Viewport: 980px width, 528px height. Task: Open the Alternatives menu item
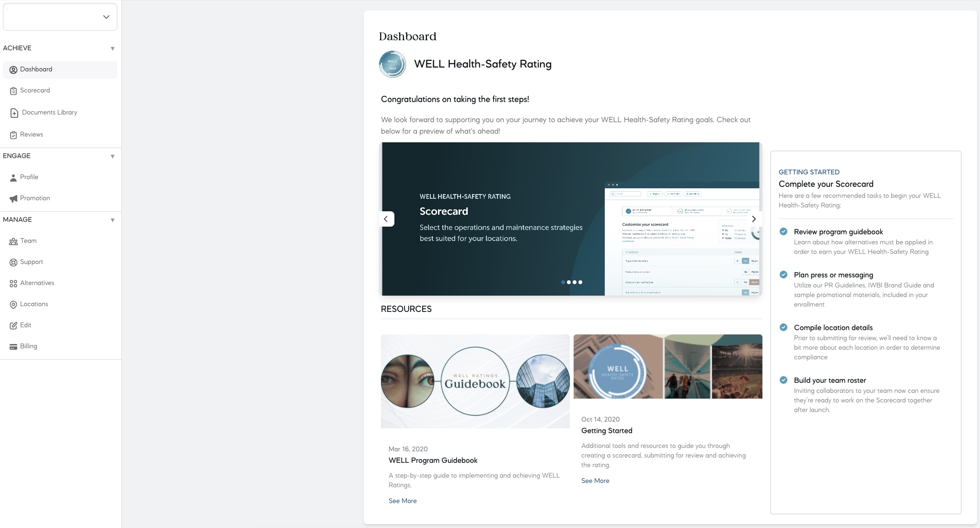click(x=60, y=283)
